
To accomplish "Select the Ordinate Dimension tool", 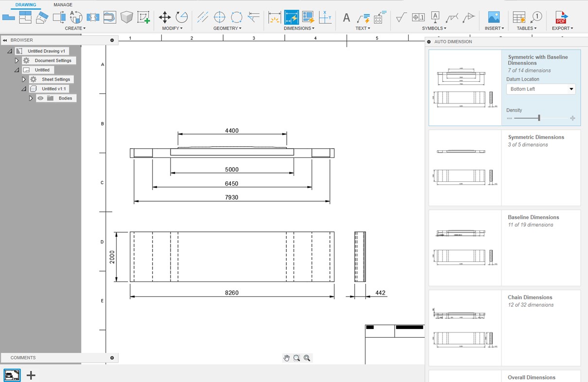I will (325, 17).
